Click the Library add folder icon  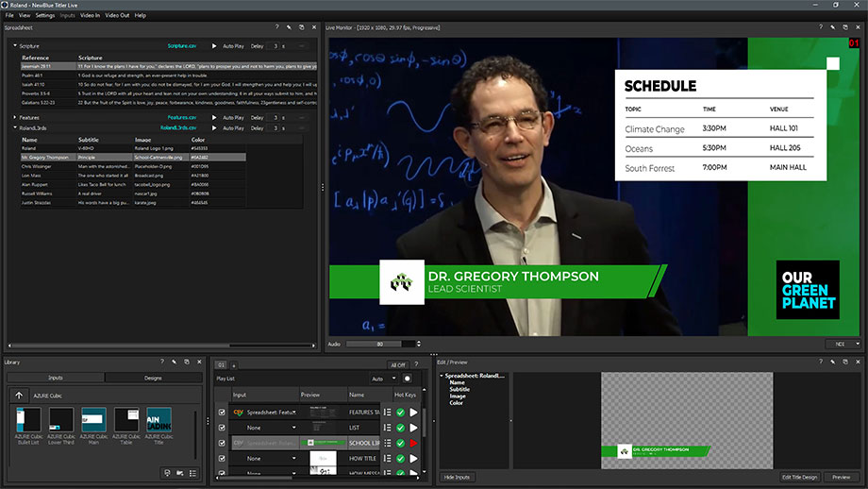click(180, 474)
